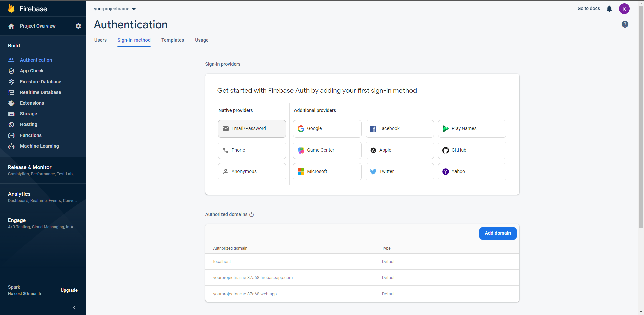Click Upgrade plan button
Viewport: 644px width, 315px height.
(69, 290)
